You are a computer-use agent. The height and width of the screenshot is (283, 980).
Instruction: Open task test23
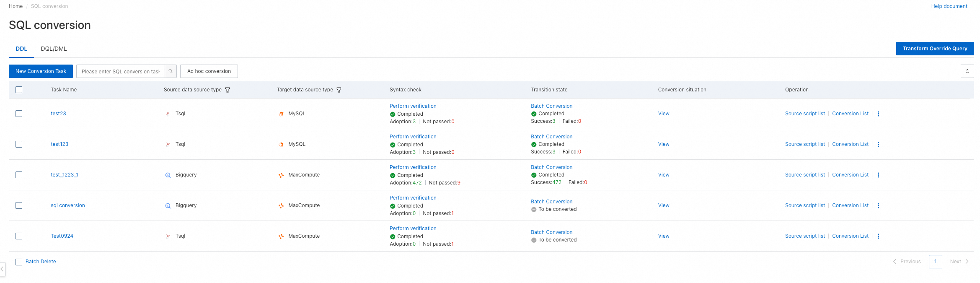point(58,114)
